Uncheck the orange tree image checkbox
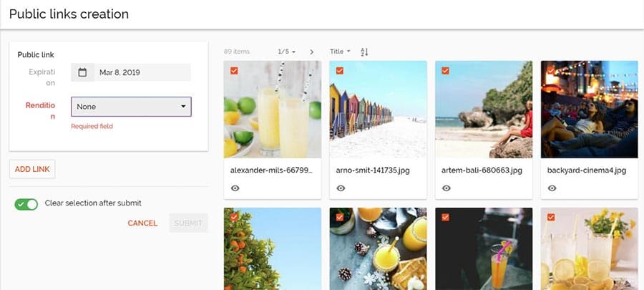 (x=234, y=217)
